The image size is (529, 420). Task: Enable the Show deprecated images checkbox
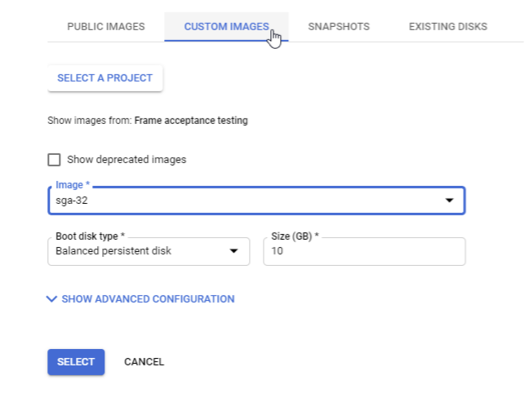[x=55, y=160]
